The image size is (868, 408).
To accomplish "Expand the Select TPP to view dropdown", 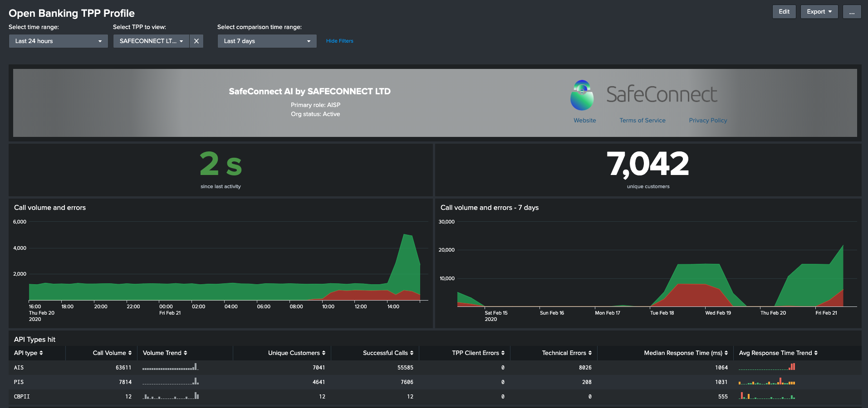I will (x=151, y=41).
